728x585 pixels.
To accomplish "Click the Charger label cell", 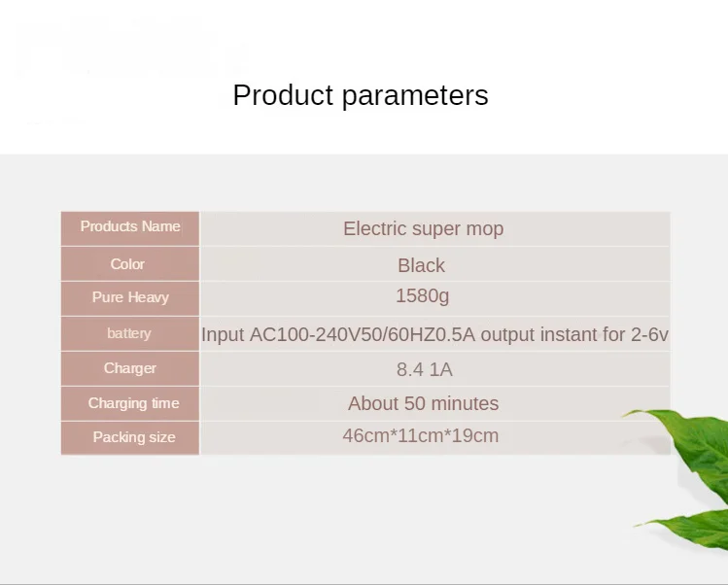I will [x=130, y=368].
